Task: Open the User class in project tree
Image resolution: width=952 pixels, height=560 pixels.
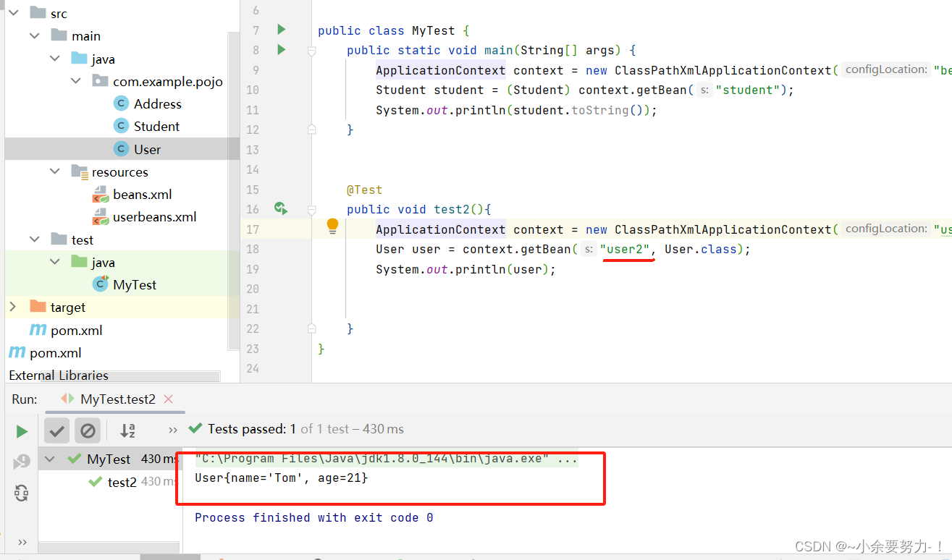Action: (148, 149)
